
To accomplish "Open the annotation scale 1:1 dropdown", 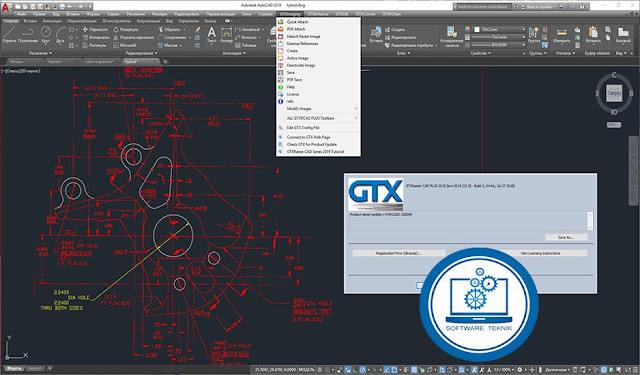I will pos(503,370).
